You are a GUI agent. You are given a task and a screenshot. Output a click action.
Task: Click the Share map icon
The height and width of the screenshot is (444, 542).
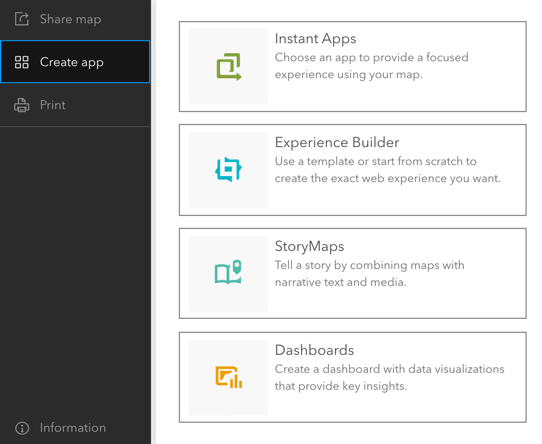pyautogui.click(x=21, y=19)
